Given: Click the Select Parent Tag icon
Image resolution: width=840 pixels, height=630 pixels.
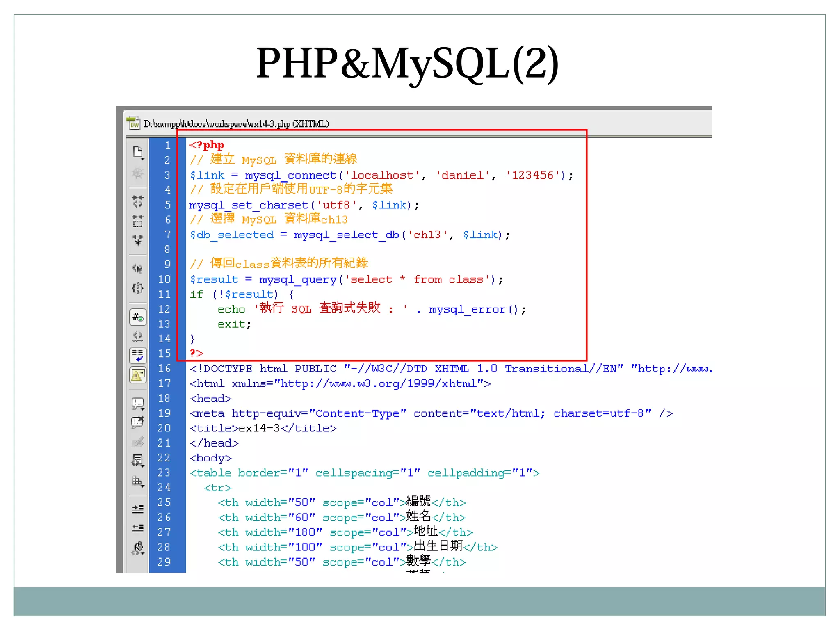Looking at the screenshot, I should point(138,269).
